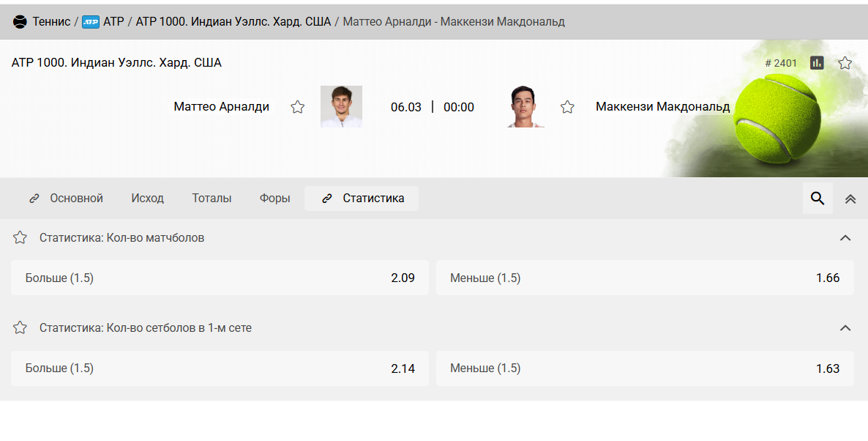Add Маттео Арналди to favorites star
The width and height of the screenshot is (868, 441).
[x=297, y=107]
